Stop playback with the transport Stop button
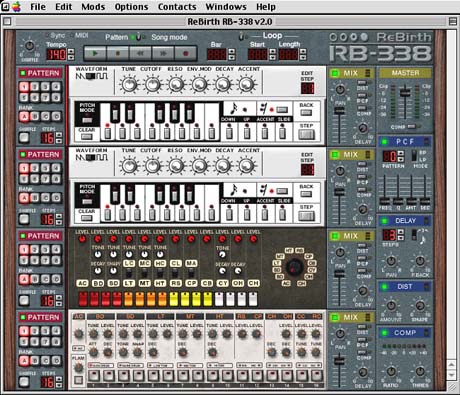460x395 pixels. (117, 53)
